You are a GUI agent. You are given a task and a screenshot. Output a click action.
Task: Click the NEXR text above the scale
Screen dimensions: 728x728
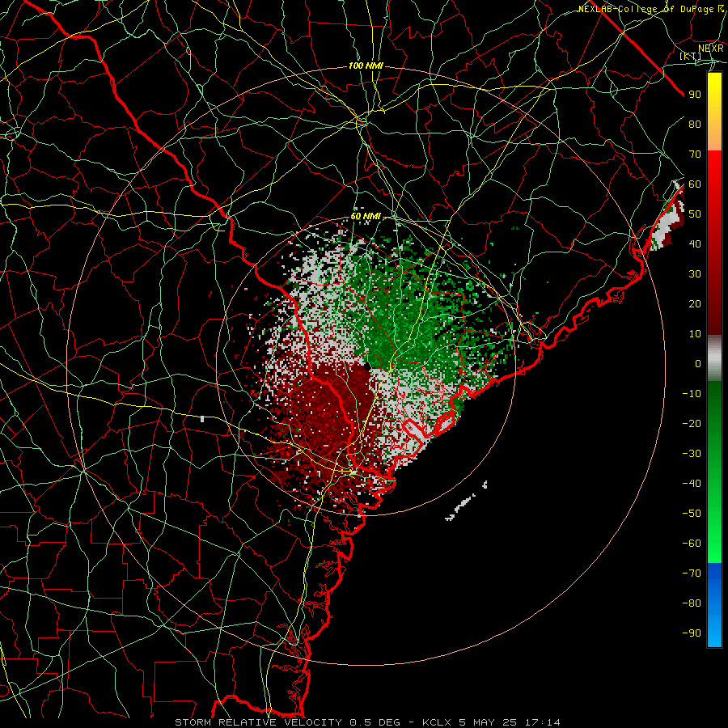pos(711,48)
